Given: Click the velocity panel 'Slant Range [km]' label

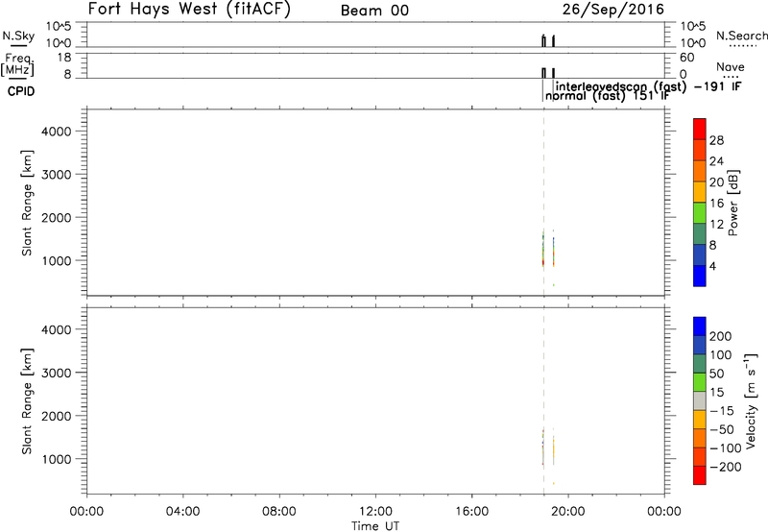Looking at the screenshot, I should coord(27,401).
